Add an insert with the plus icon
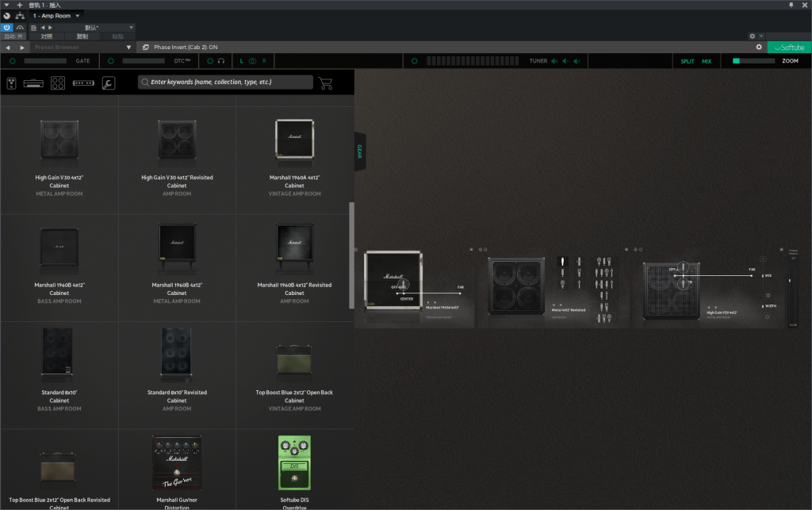The height and width of the screenshot is (510, 812). click(x=20, y=5)
